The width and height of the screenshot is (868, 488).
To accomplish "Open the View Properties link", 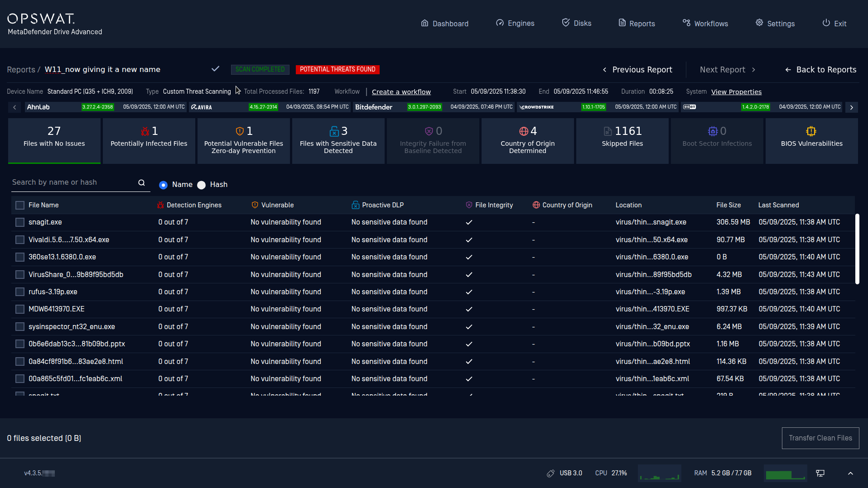I will pyautogui.click(x=736, y=92).
